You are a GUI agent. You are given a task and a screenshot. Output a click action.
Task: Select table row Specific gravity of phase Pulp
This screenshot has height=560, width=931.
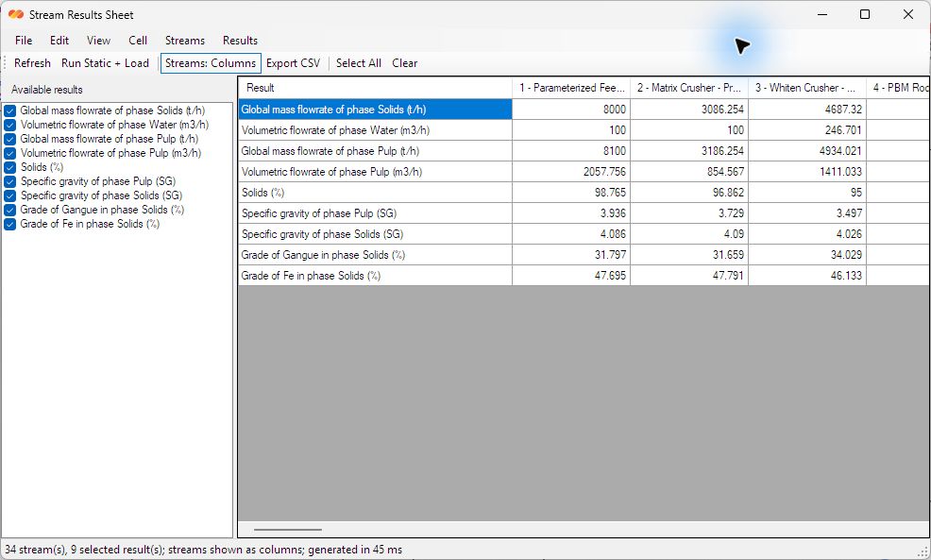pyautogui.click(x=375, y=213)
